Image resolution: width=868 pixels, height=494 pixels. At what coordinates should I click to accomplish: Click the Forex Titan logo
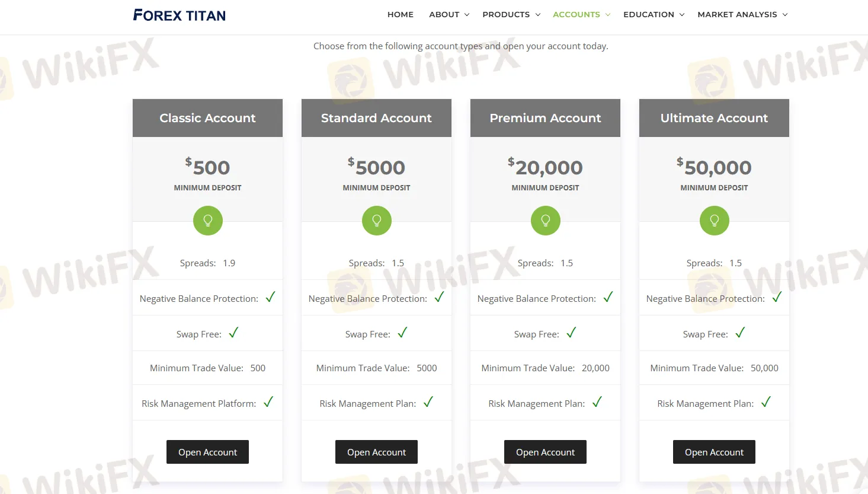coord(179,14)
